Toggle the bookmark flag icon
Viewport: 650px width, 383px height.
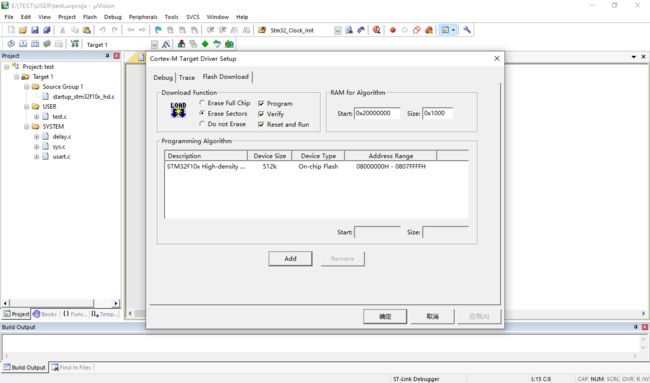click(x=158, y=30)
